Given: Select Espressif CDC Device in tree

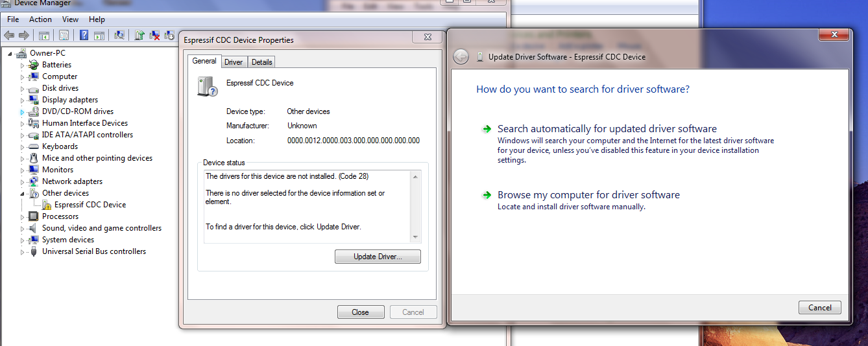Looking at the screenshot, I should (x=90, y=205).
